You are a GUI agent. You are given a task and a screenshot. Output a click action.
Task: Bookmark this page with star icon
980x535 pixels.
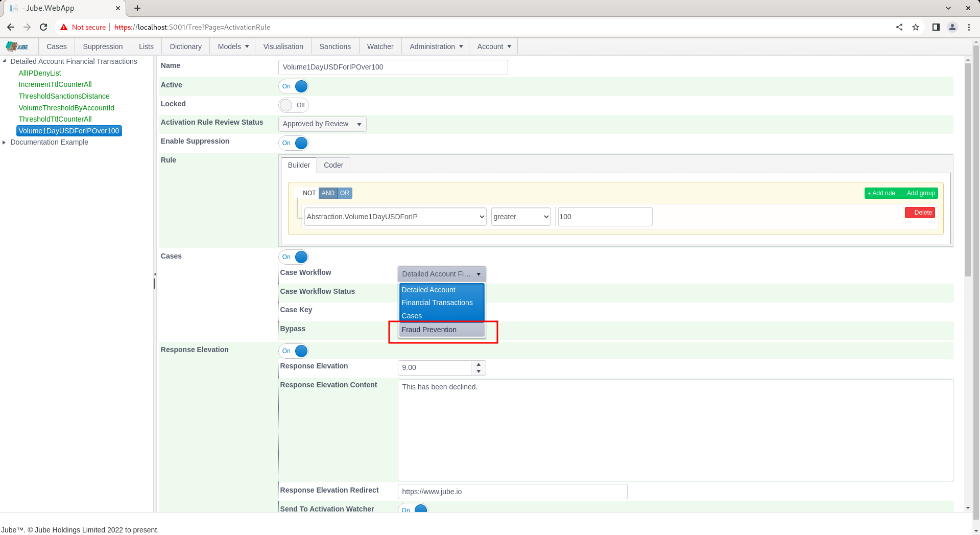pos(916,27)
